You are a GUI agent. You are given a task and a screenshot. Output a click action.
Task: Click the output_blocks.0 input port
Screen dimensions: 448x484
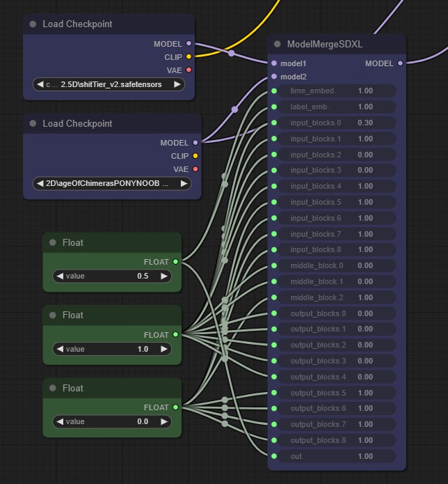point(274,313)
